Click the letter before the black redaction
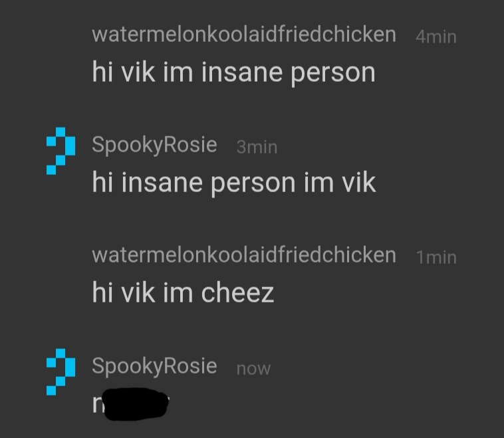The height and width of the screenshot is (438, 504). point(98,404)
